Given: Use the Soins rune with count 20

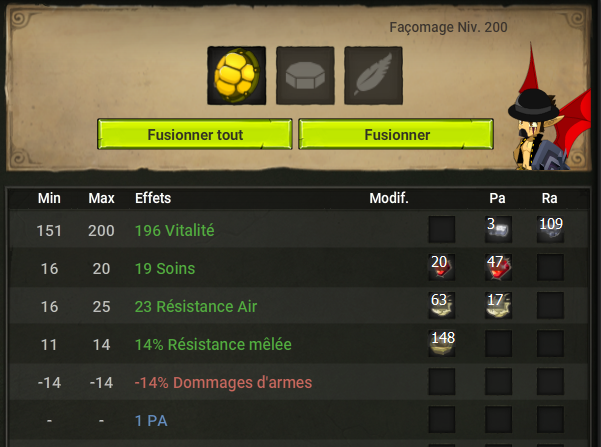Looking at the screenshot, I should click(x=442, y=267).
